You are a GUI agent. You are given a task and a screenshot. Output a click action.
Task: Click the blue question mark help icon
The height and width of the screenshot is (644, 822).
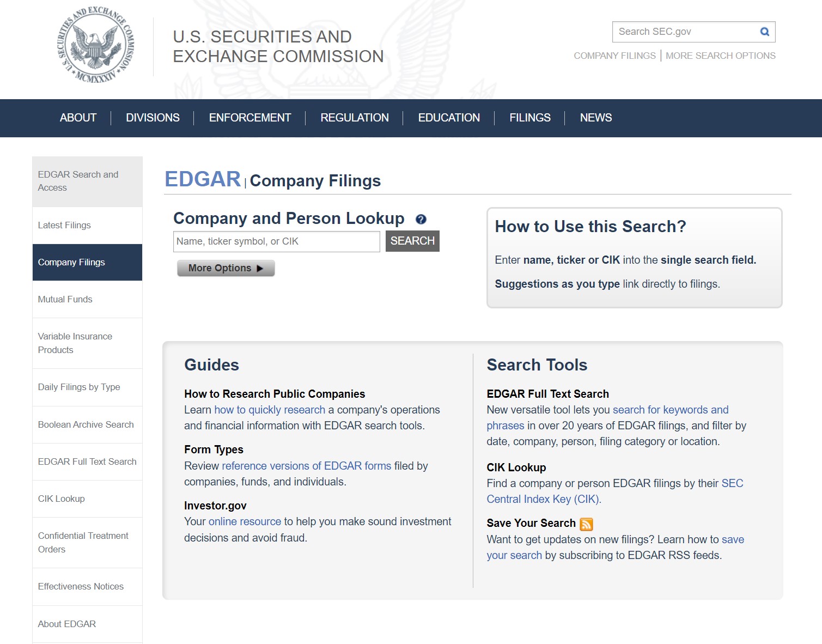pyautogui.click(x=421, y=219)
